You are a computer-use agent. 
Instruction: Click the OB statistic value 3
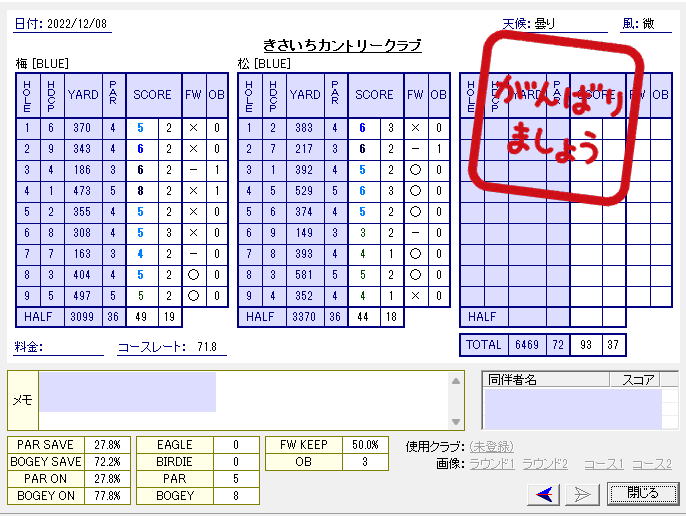(365, 462)
